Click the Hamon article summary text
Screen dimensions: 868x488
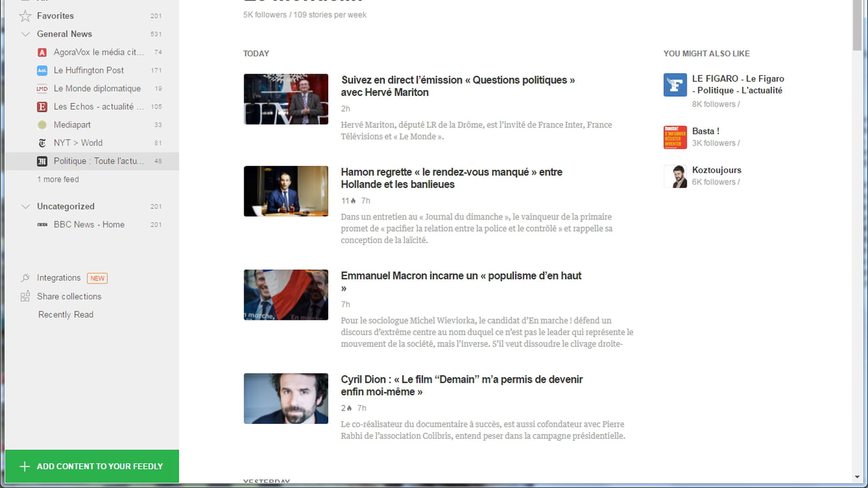point(476,228)
